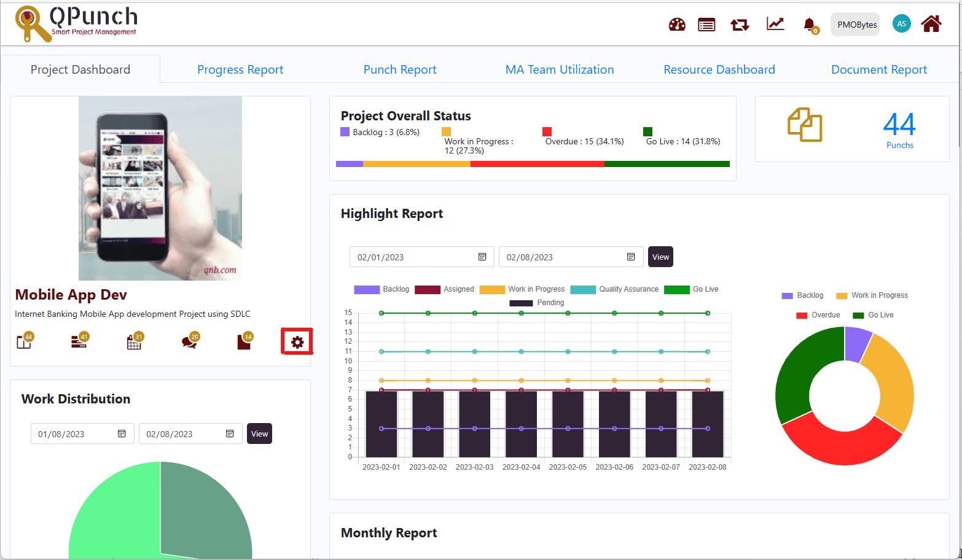This screenshot has height=560, width=962.
Task: Toggle Pending legend in line chart
Action: 536,303
